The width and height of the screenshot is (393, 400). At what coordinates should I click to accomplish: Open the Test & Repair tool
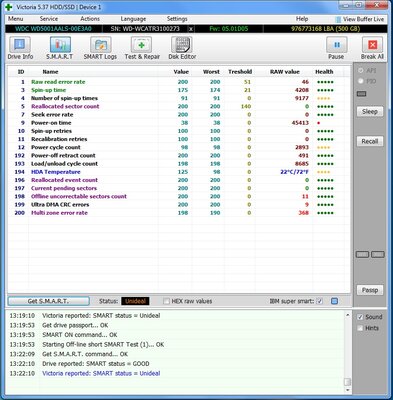[142, 45]
